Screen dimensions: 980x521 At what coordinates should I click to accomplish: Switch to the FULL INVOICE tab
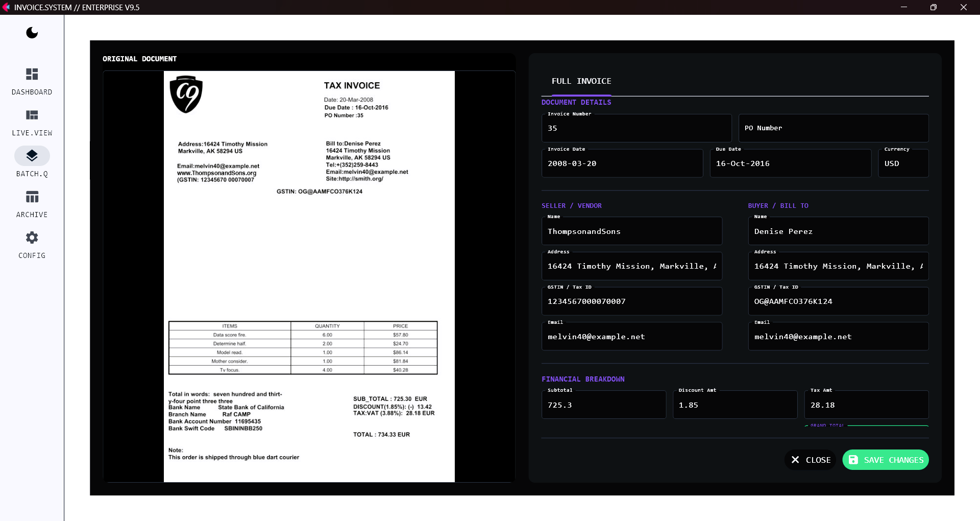tap(581, 81)
